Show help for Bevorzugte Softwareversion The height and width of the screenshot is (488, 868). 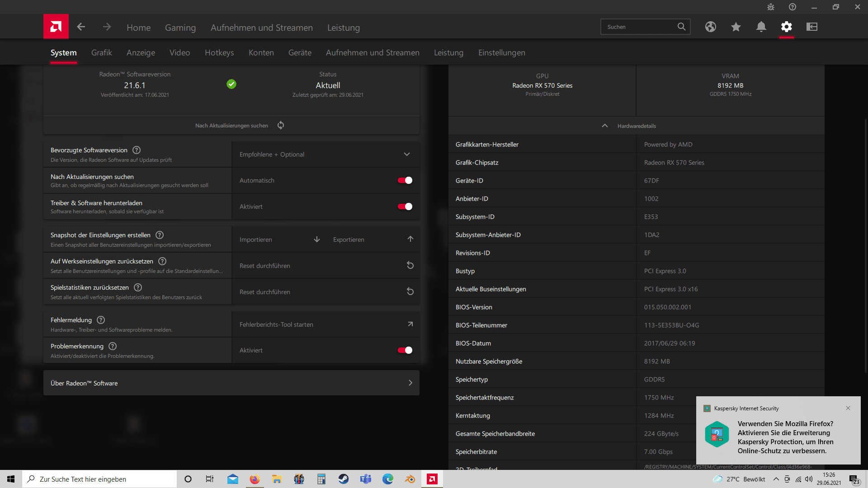(137, 150)
